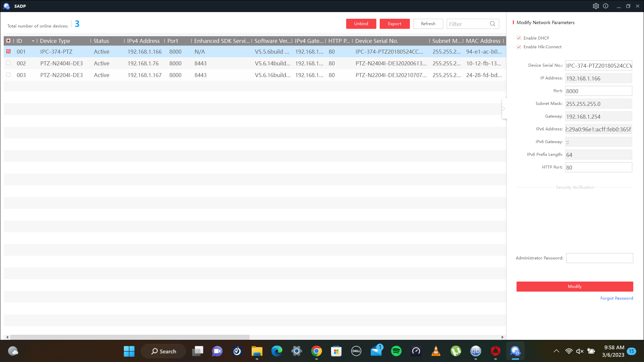
Task: Disable the Enable Hik-Connect option
Action: pos(519,47)
